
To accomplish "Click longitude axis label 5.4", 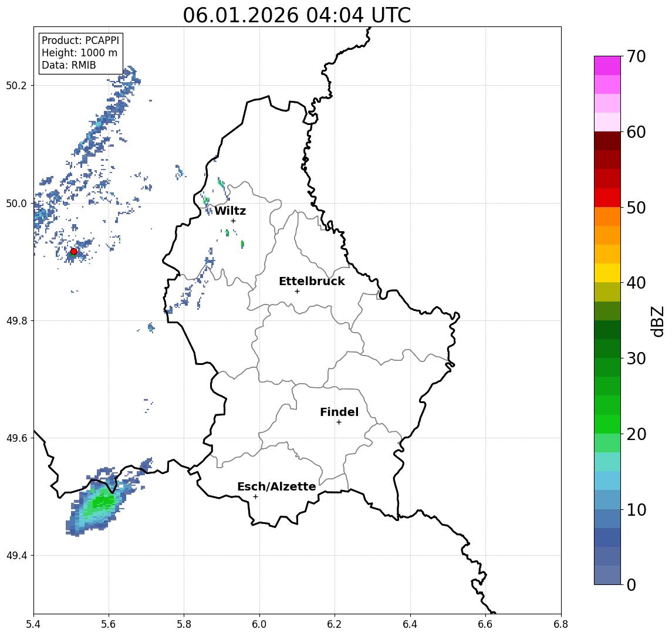I will (33, 624).
